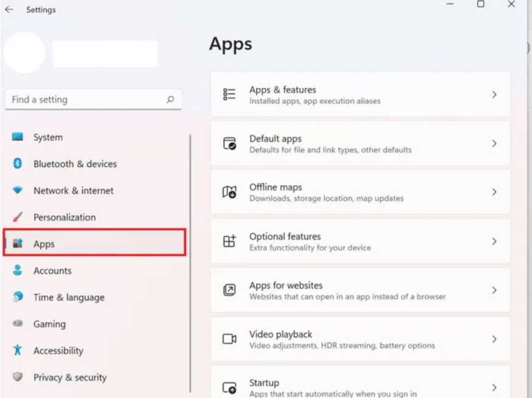Open Offline maps via its chevron

(x=494, y=192)
